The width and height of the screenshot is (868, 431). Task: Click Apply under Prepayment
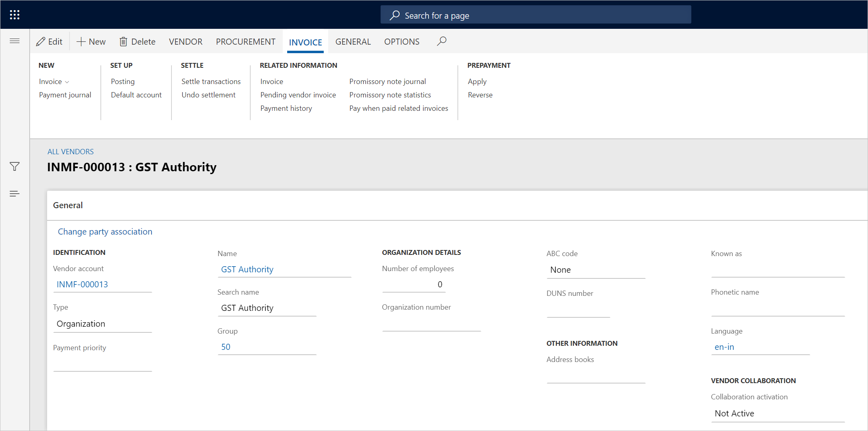pos(477,82)
